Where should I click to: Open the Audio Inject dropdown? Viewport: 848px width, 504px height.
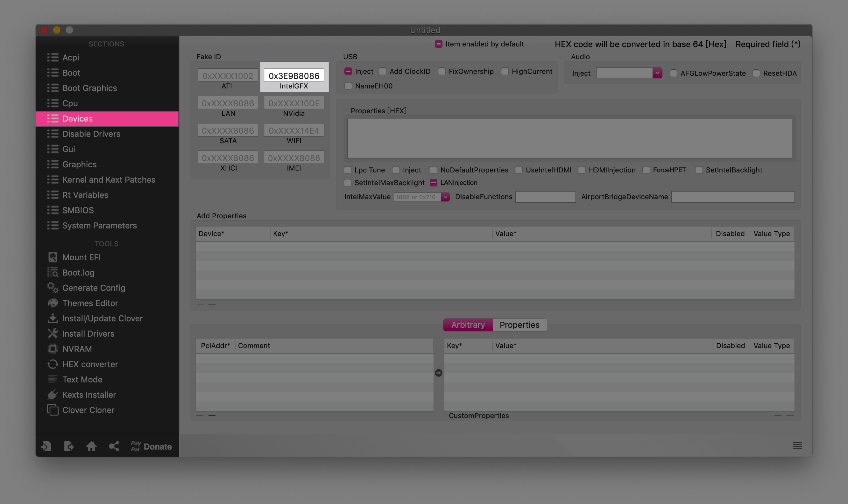pos(657,73)
